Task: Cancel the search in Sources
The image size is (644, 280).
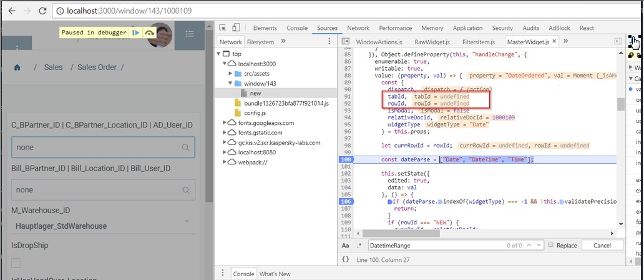Action: point(602,246)
